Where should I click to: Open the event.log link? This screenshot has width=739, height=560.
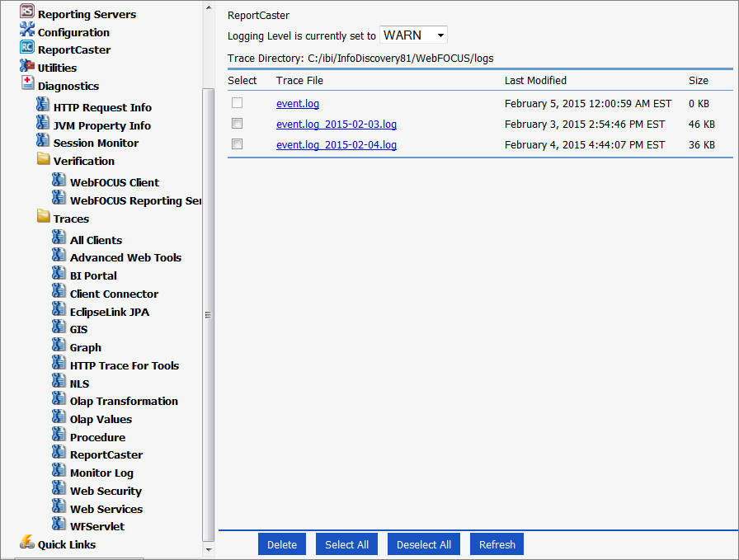298,104
